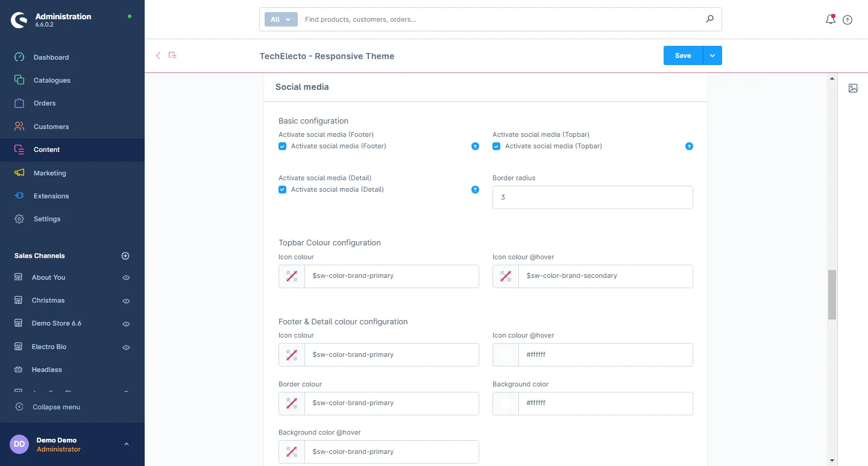Screen dimensions: 868x466
Task: Disable Activate social media (Detail) checkbox
Action: (282, 189)
